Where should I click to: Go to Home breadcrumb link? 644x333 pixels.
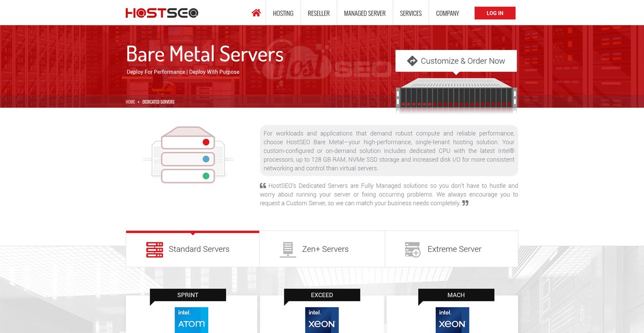130,102
